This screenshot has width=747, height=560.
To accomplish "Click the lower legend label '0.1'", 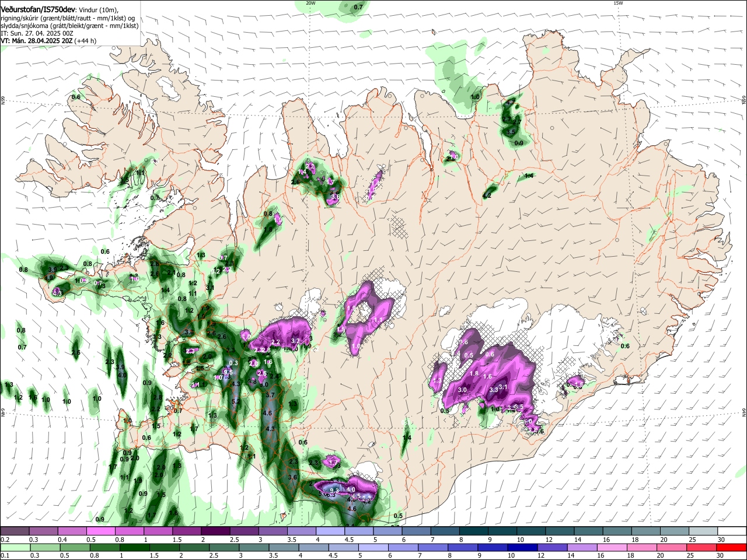I will [4, 556].
